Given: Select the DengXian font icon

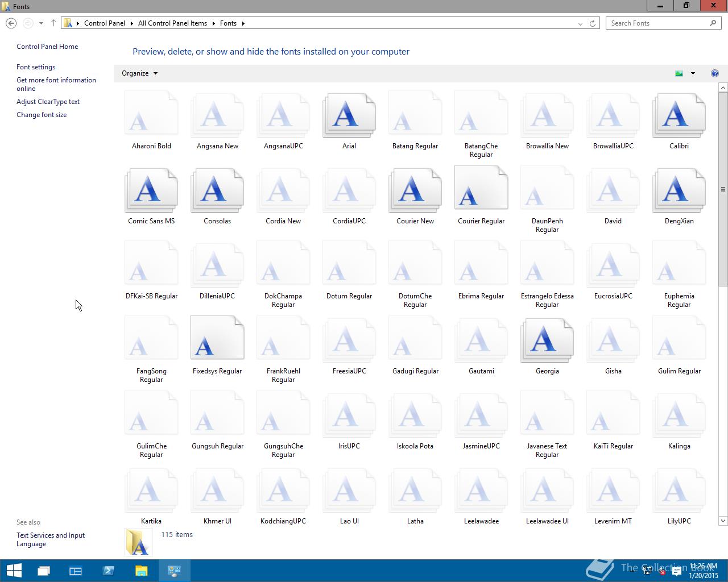Looking at the screenshot, I should tap(679, 190).
